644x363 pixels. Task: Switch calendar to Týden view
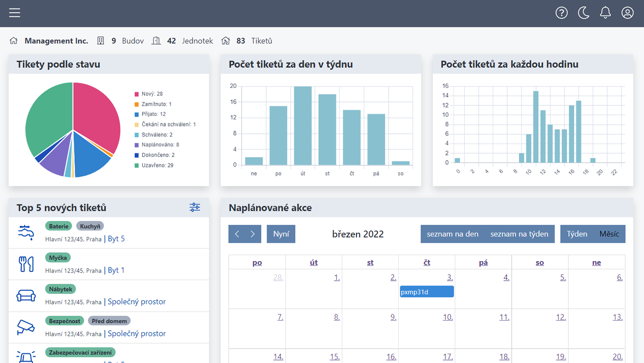[577, 234]
